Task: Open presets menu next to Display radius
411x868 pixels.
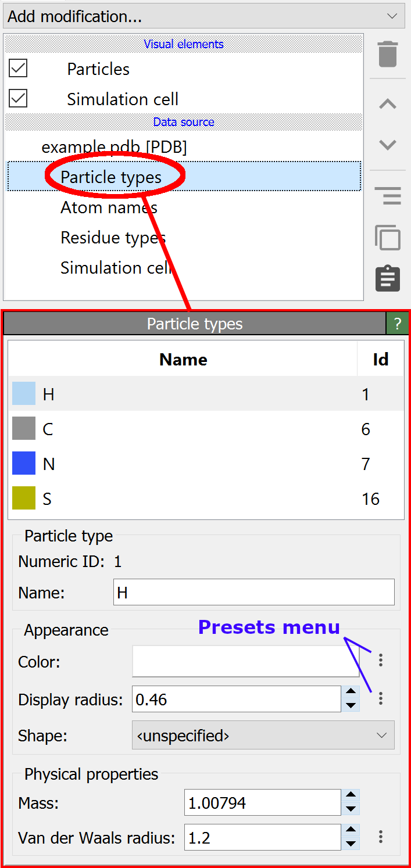Action: [x=381, y=698]
